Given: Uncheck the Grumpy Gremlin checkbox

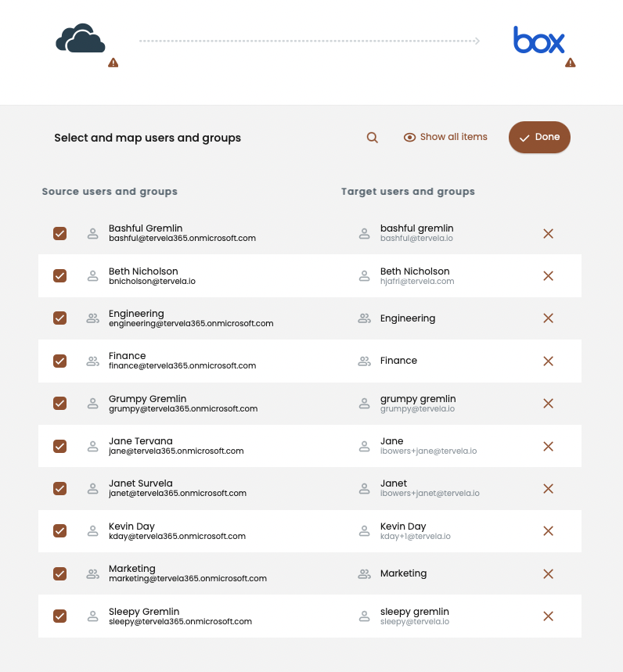Looking at the screenshot, I should pos(59,403).
